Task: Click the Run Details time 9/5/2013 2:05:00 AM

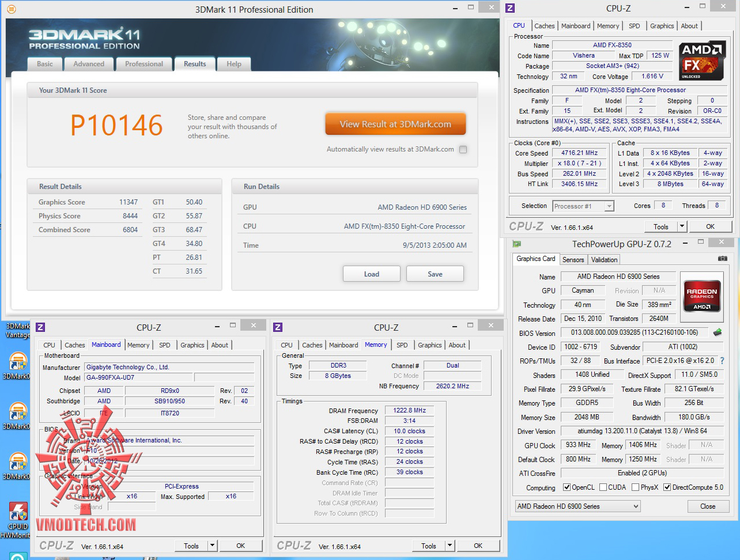Action: point(435,245)
